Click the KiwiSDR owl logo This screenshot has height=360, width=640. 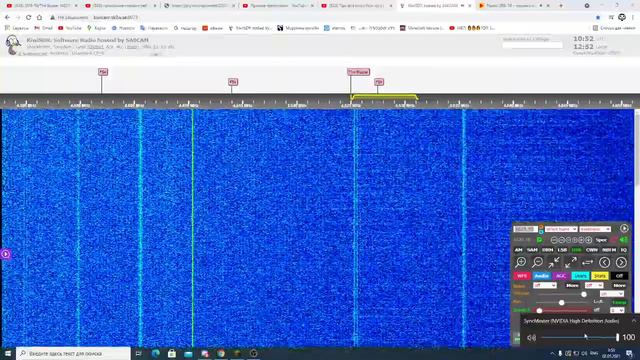point(13,44)
